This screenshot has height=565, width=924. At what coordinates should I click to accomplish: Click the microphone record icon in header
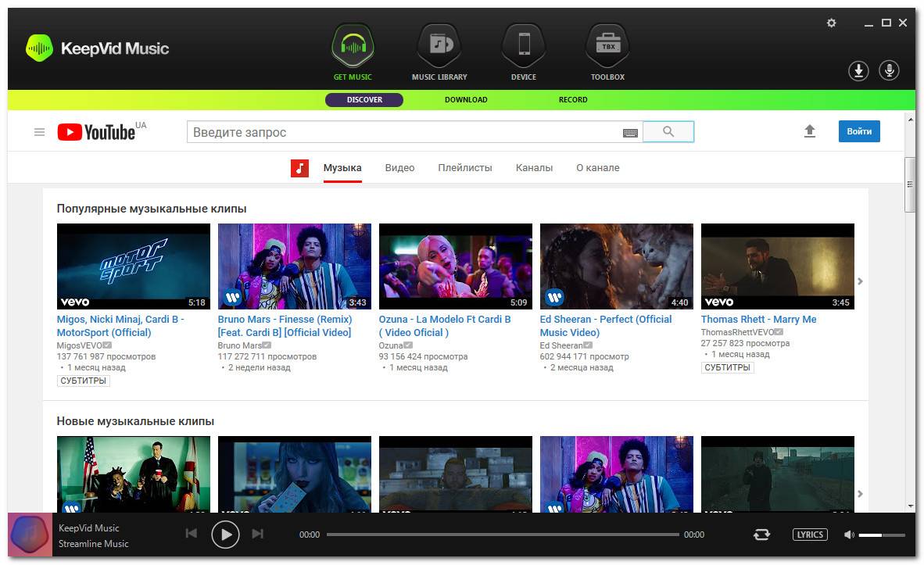pos(889,70)
